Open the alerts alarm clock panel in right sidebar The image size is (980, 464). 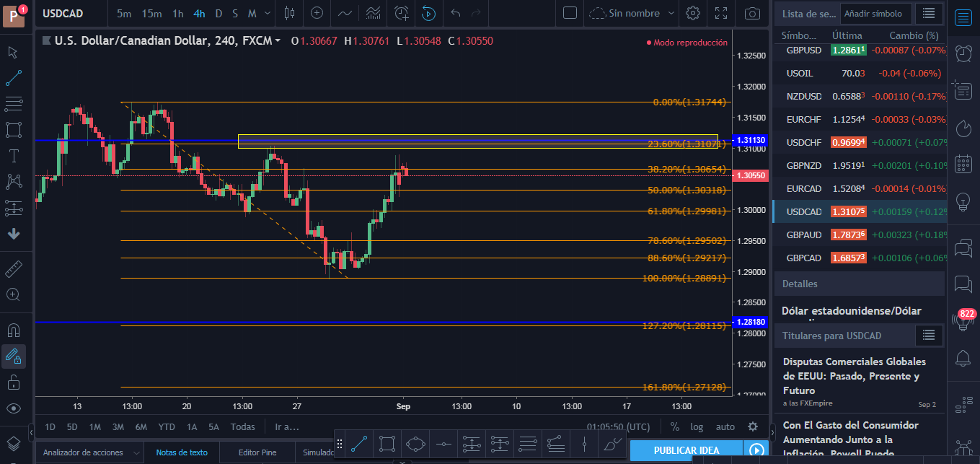[x=962, y=53]
